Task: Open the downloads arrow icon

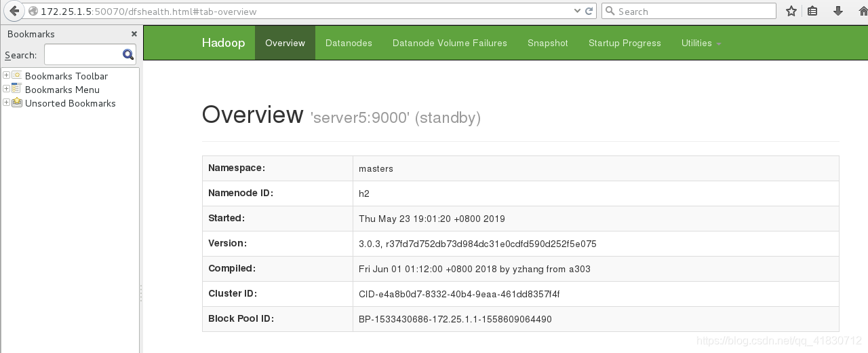Action: pyautogui.click(x=838, y=11)
